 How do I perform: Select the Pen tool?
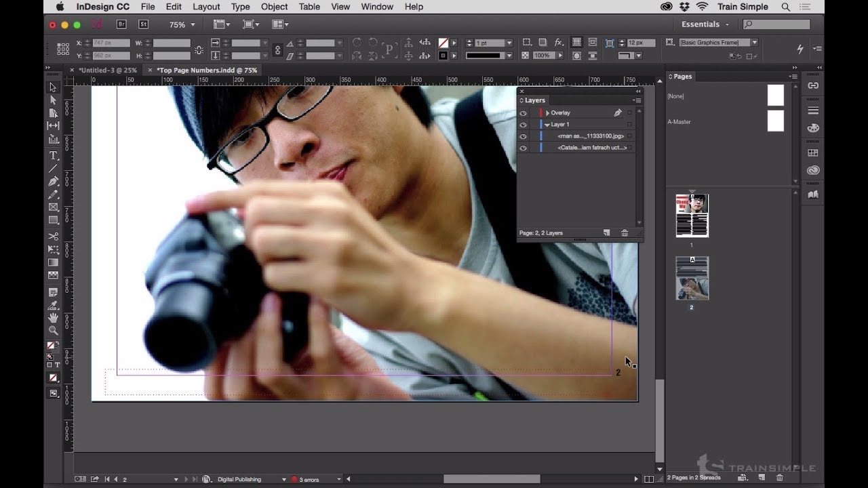pos(53,182)
